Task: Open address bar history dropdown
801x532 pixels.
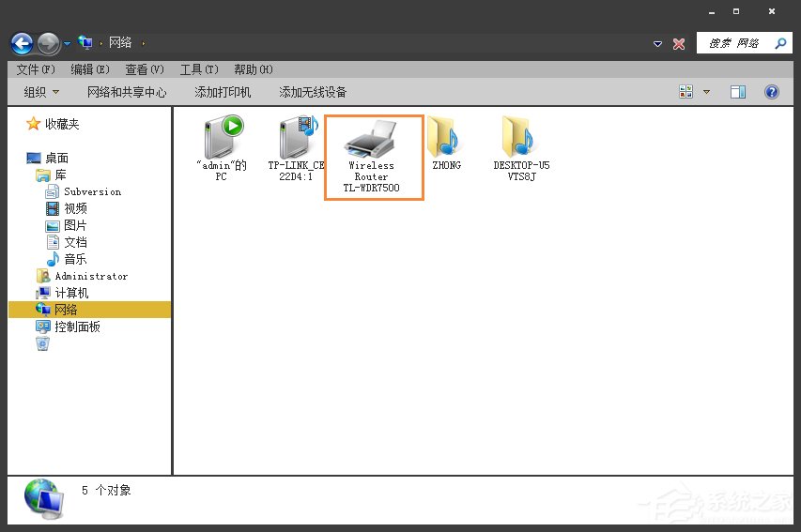Action: tap(657, 44)
